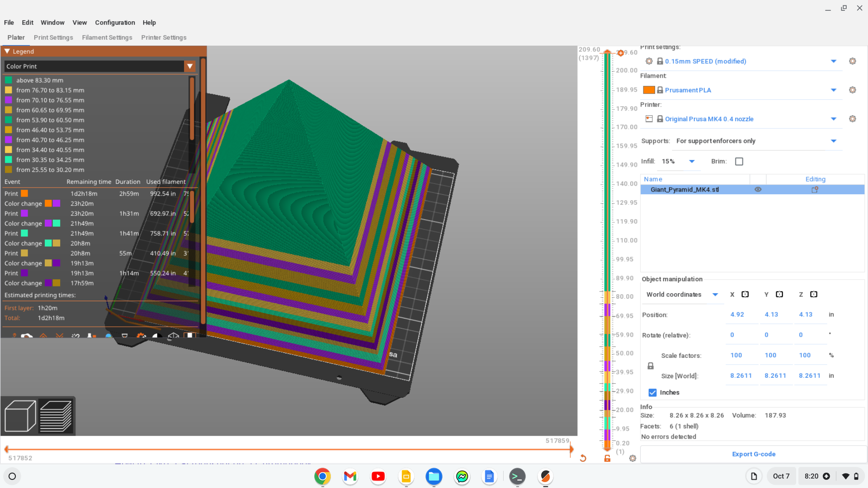Switch to the sliced layers preview view
This screenshot has height=488, width=868.
56,416
